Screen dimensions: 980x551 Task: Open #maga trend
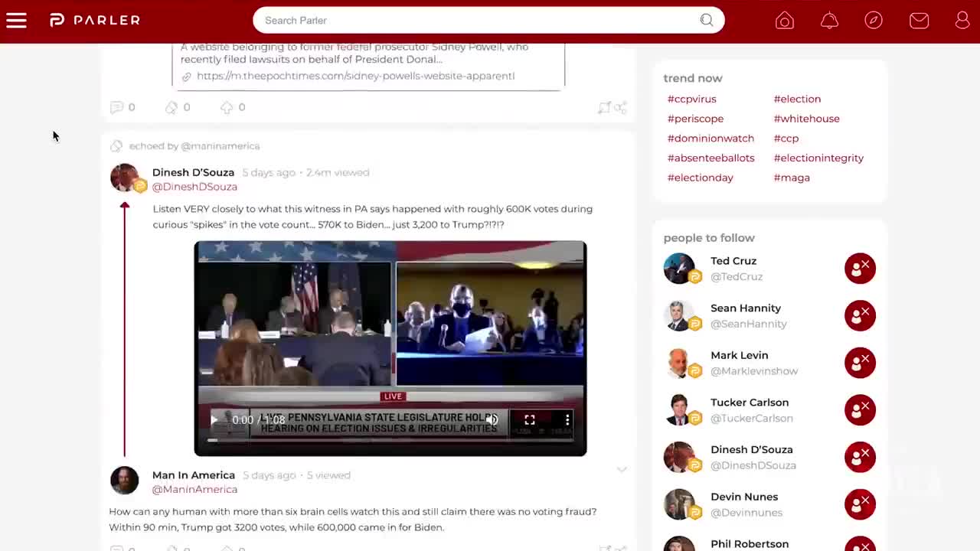pyautogui.click(x=792, y=178)
